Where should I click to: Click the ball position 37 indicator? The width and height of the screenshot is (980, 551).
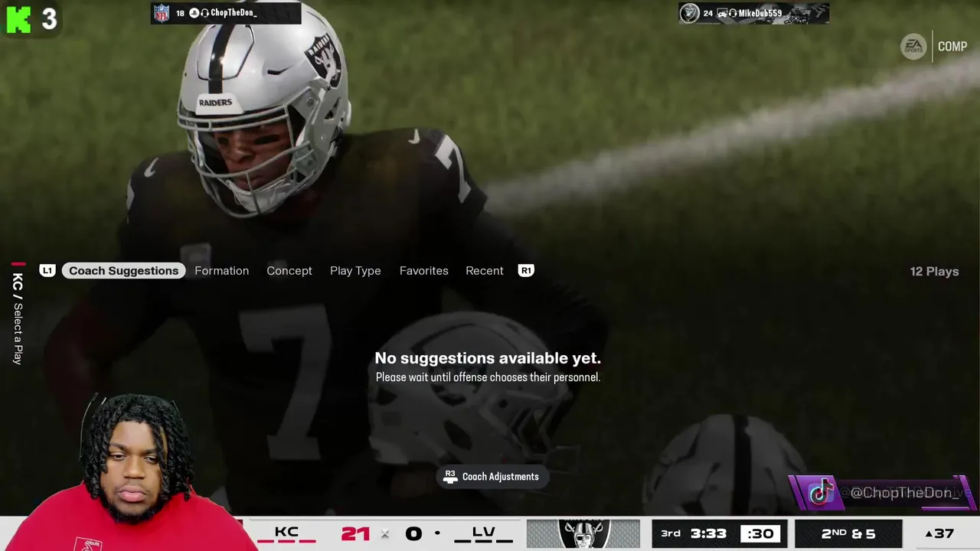939,533
